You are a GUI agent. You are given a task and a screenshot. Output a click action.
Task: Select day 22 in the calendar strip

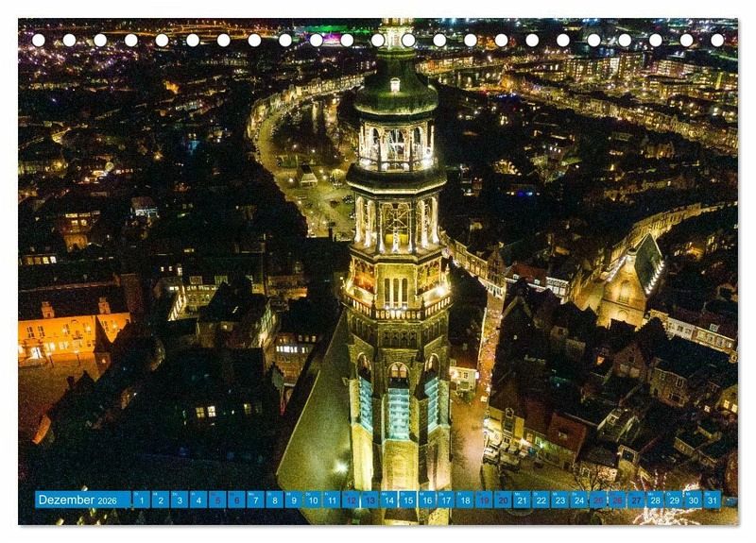(541, 500)
